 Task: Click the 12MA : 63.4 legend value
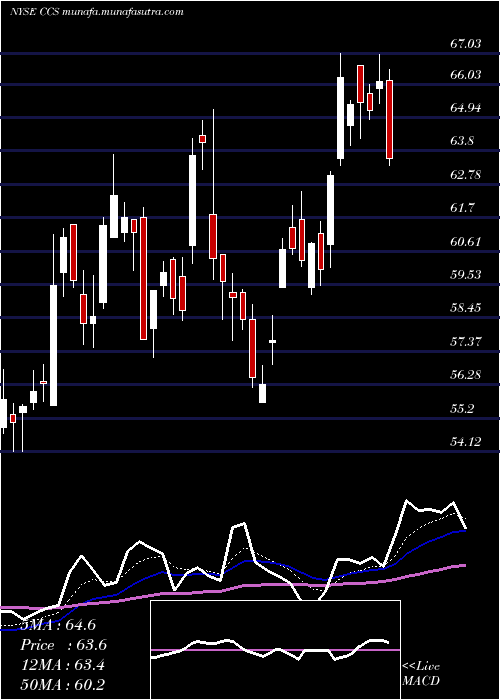click(x=63, y=665)
